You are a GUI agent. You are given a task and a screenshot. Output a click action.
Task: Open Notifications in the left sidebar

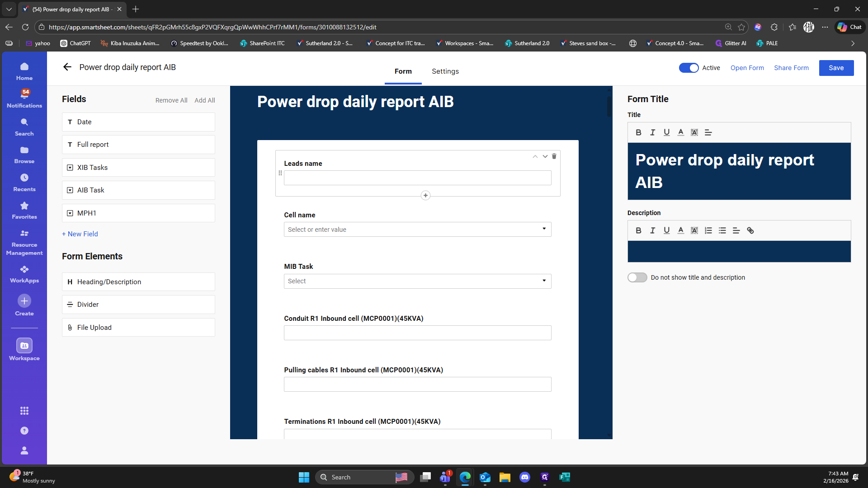(24, 98)
